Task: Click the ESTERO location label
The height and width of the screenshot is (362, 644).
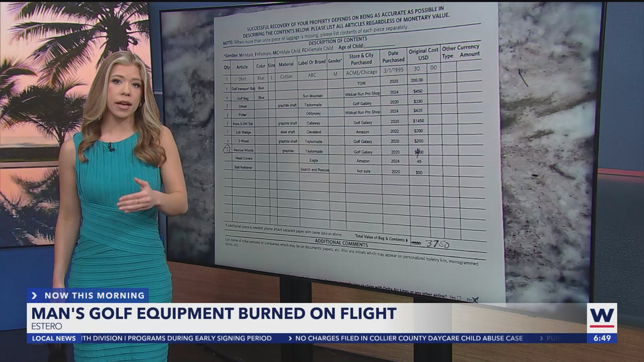Action: 46,326
